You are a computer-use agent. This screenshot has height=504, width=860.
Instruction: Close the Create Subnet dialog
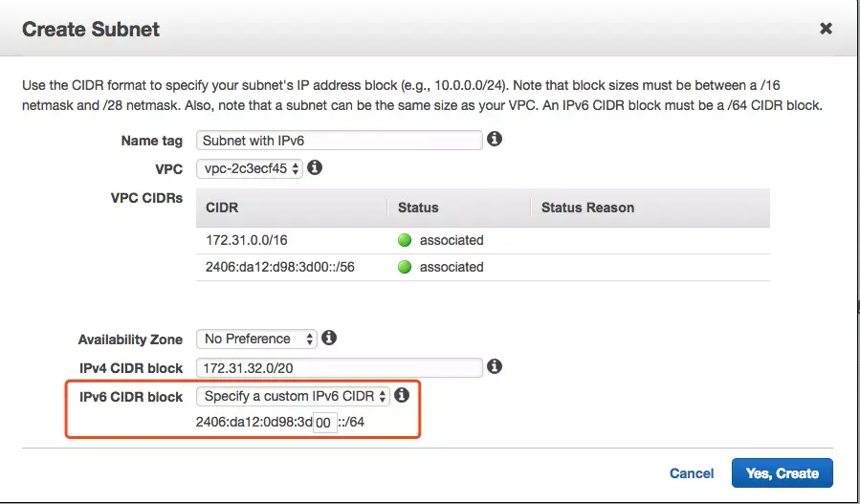(x=826, y=29)
